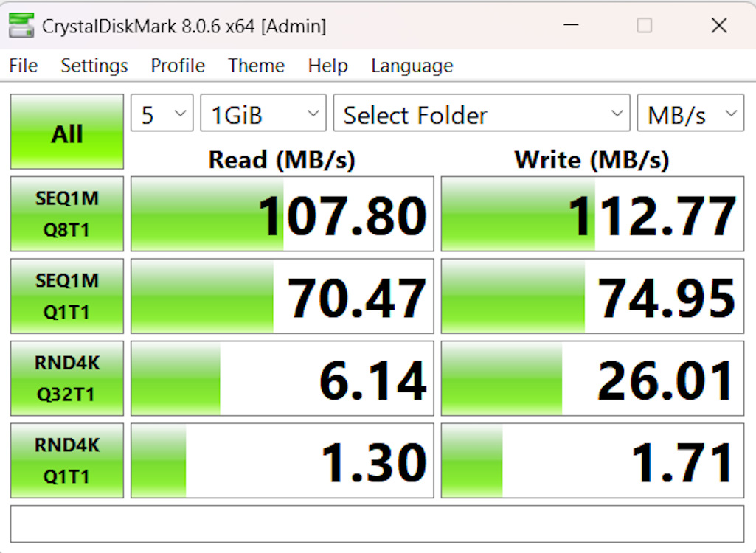756x553 pixels.
Task: Click the RND4K Q32T1 read value 6.14
Action: click(282, 378)
